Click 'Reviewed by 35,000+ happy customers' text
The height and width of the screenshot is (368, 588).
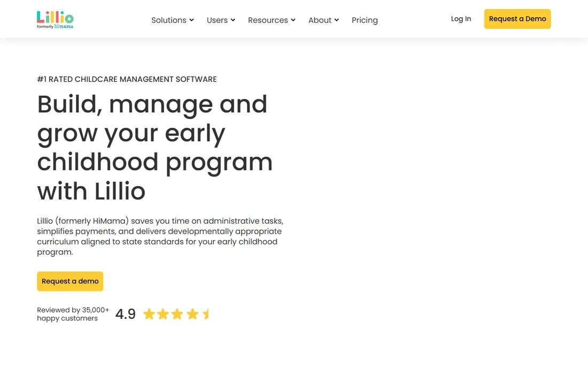[x=73, y=314]
